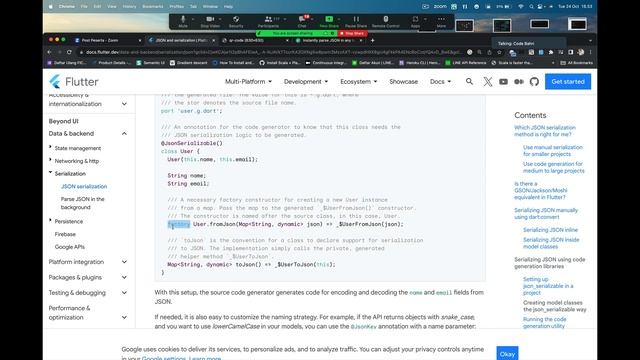The height and width of the screenshot is (360, 640).
Task: Open the Gradient descent bookmark
Action: pos(188,63)
